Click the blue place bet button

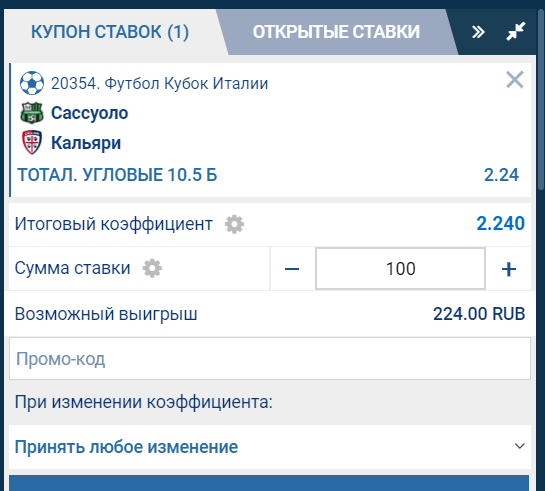click(269, 483)
